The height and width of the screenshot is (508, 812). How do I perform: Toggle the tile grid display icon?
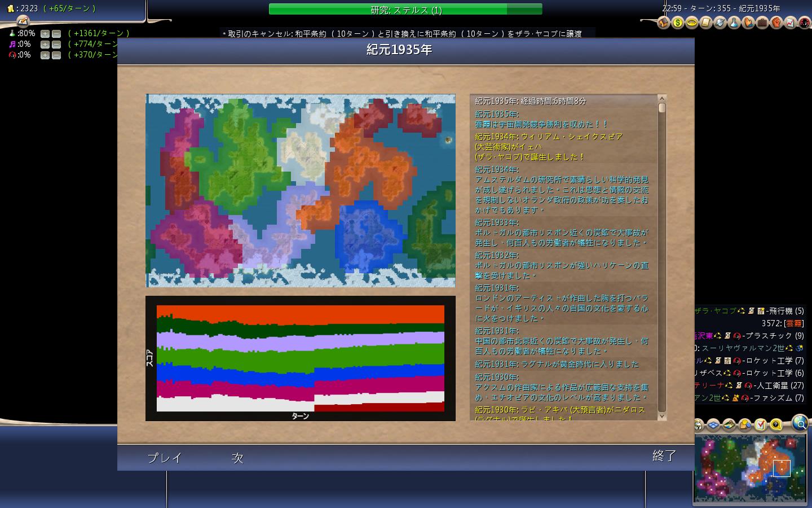pyautogui.click(x=714, y=424)
